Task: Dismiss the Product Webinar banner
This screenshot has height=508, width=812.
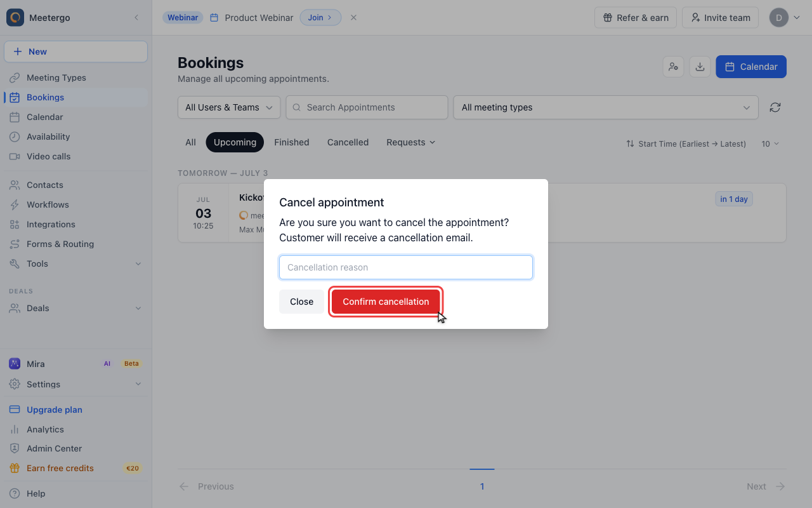Action: pyautogui.click(x=353, y=18)
